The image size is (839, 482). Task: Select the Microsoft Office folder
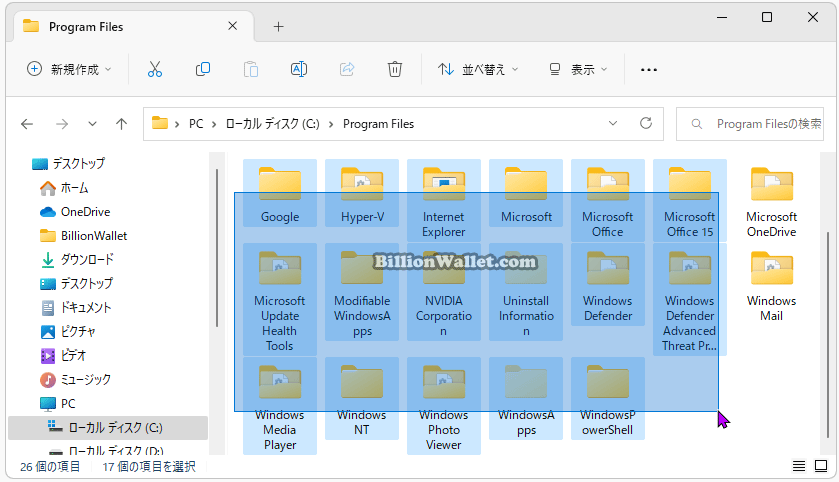point(607,200)
